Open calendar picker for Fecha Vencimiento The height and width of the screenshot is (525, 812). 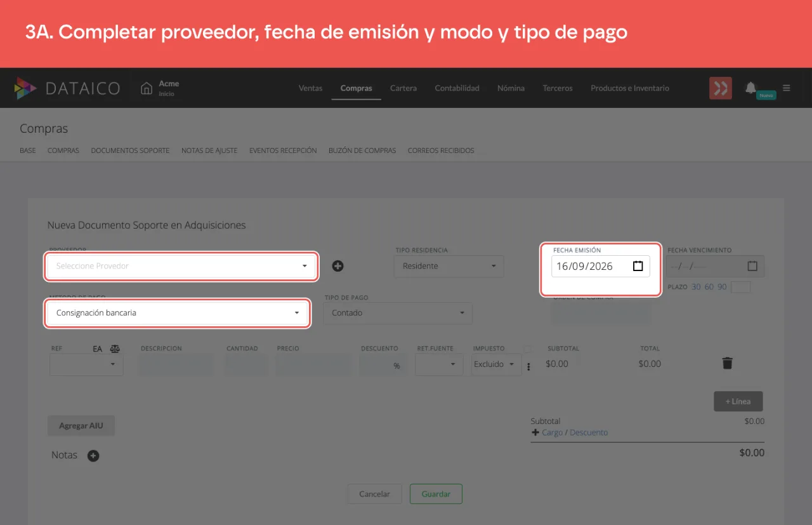752,266
